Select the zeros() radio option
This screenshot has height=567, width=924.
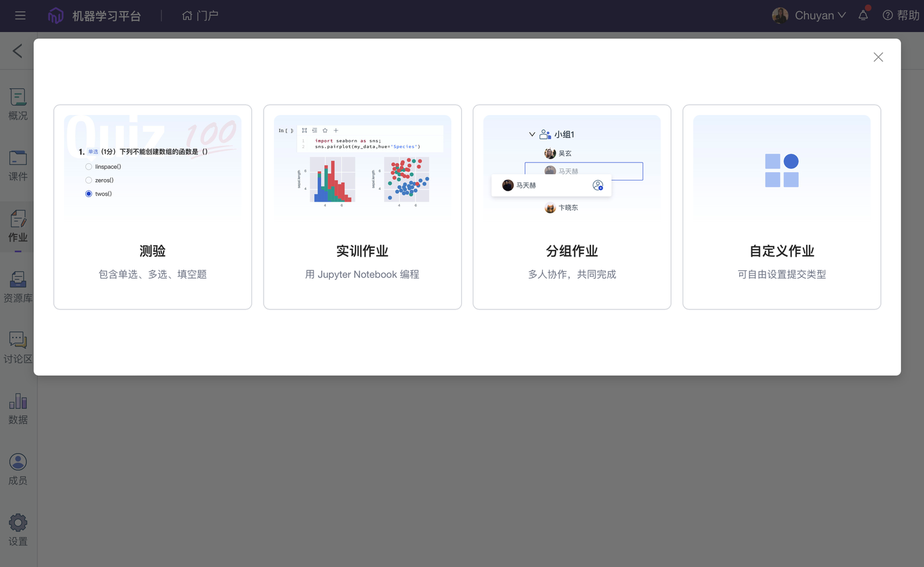click(89, 180)
